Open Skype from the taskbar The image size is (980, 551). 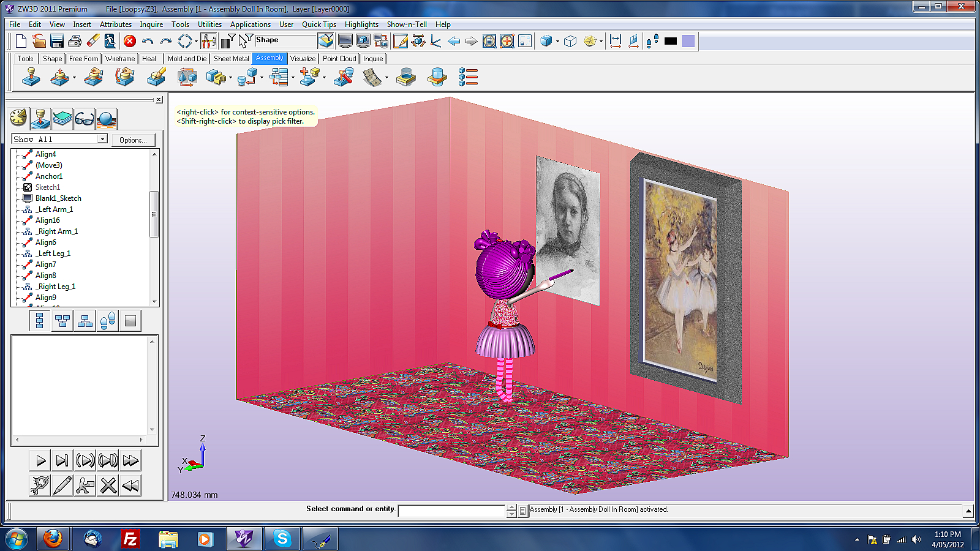[282, 539]
